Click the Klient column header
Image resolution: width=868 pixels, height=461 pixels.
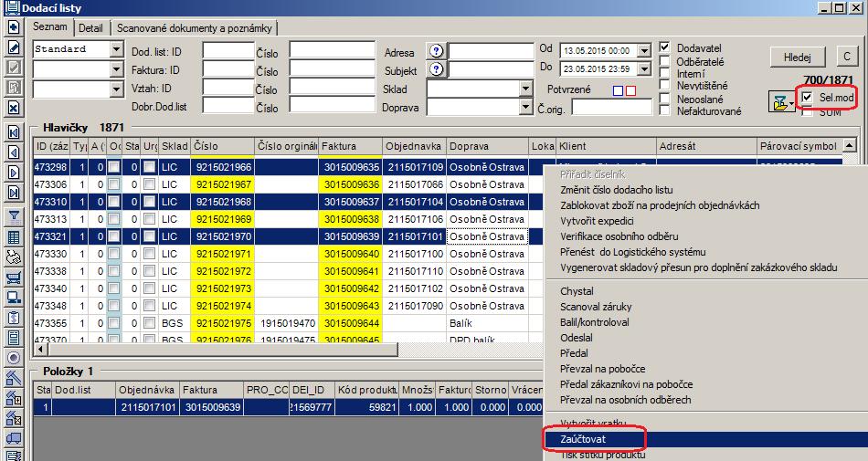[x=606, y=146]
